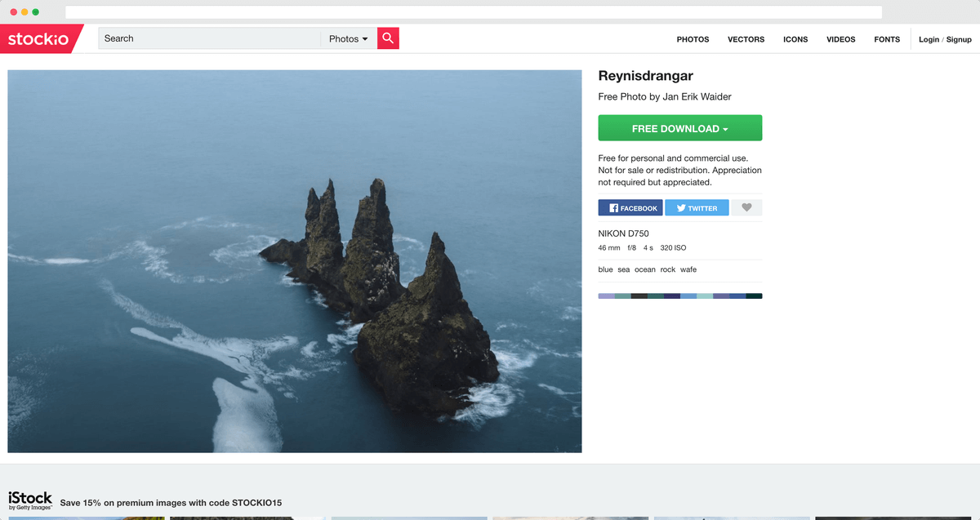Click the Reynisdrangar sea stacks photo
980x520 pixels.
pos(295,261)
